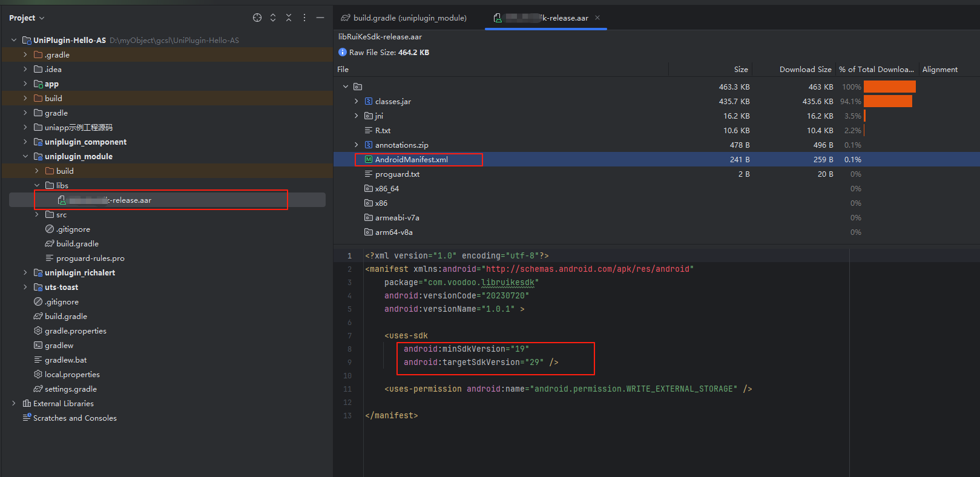Expand the uniplugin_component module
Screen dimensions: 980x477
(x=25, y=142)
